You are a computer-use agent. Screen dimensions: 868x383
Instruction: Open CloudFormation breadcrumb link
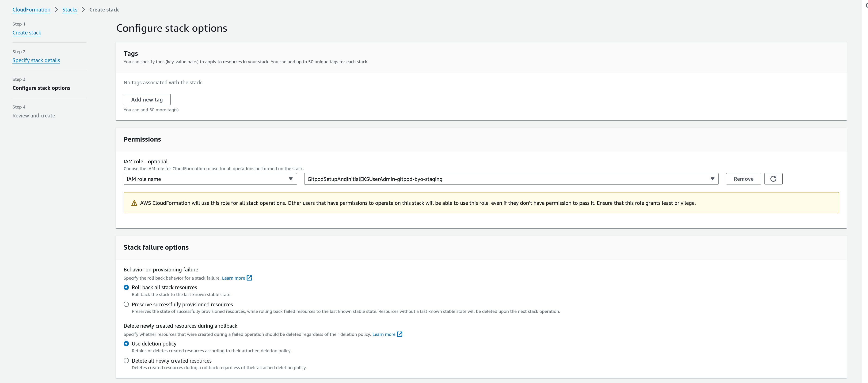pos(31,9)
